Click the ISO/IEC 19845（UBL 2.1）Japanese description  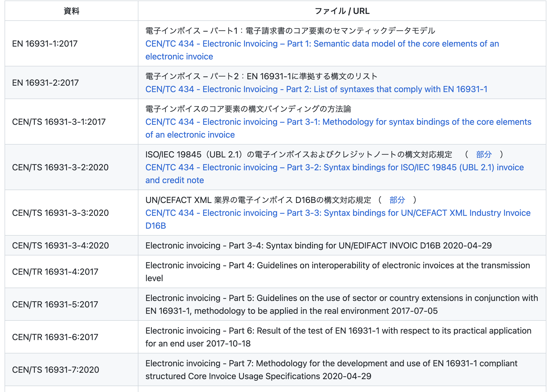tap(299, 154)
